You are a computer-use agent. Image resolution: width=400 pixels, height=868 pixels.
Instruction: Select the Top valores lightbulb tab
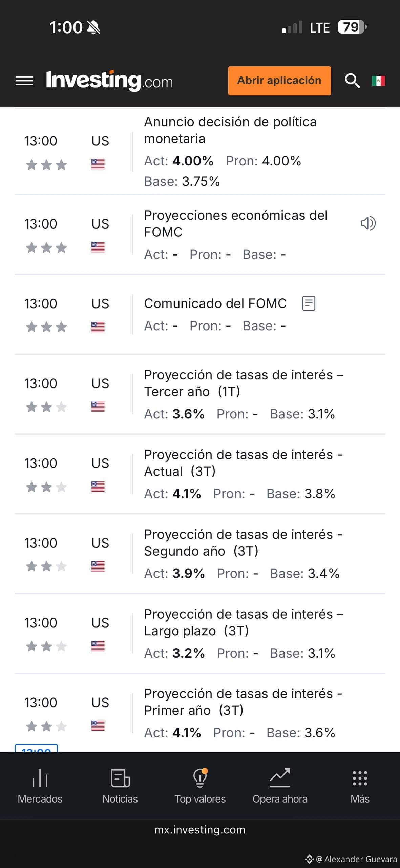click(x=200, y=786)
